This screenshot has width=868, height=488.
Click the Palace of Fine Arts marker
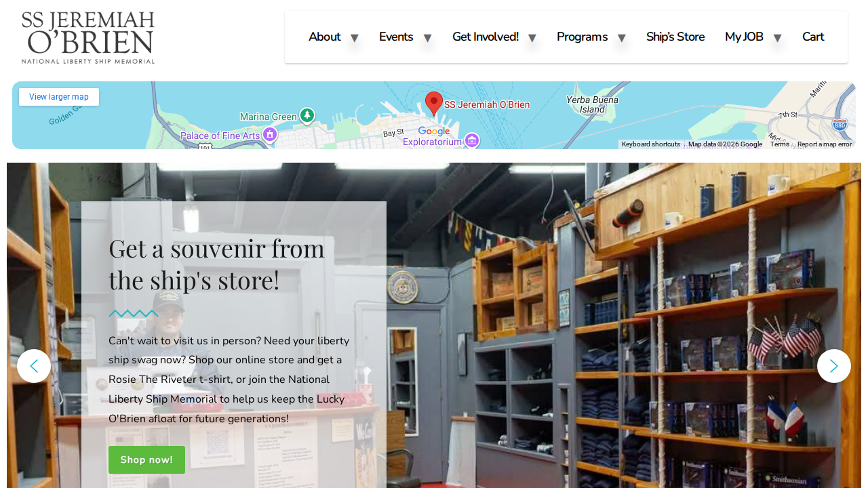[270, 135]
